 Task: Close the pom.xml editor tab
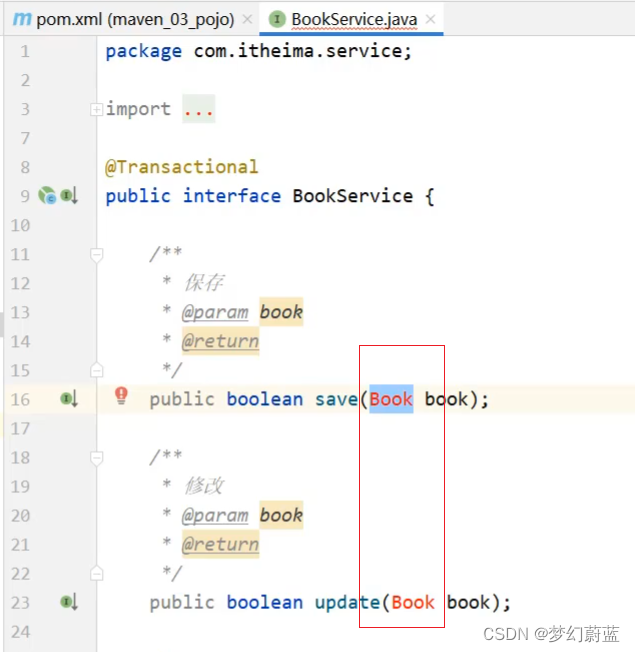[x=247, y=19]
